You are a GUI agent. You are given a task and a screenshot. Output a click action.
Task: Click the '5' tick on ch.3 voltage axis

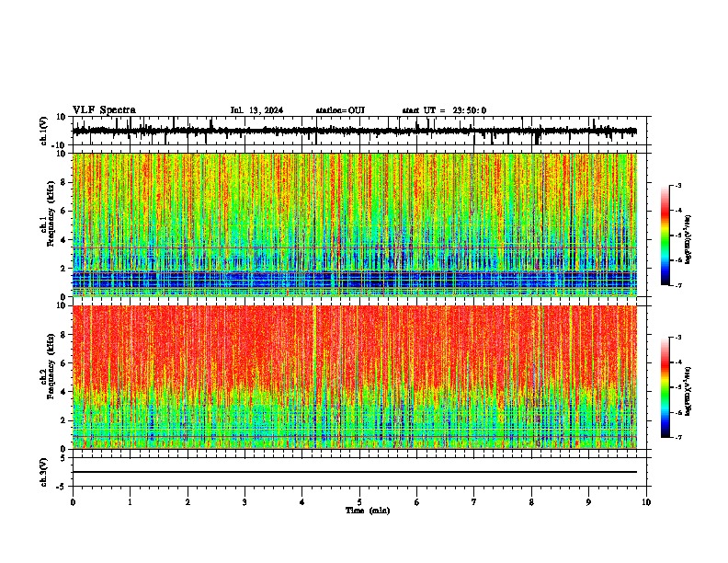64,458
